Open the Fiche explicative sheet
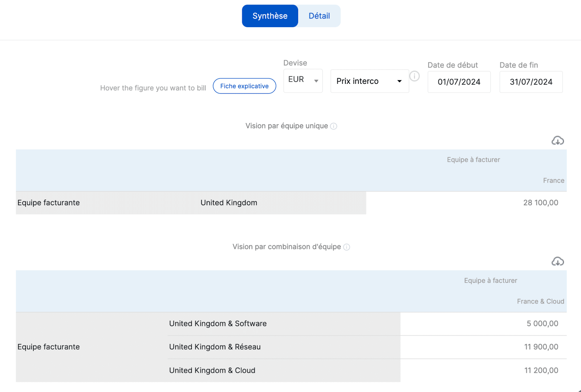Screen dimensions: 581x392 (244, 86)
